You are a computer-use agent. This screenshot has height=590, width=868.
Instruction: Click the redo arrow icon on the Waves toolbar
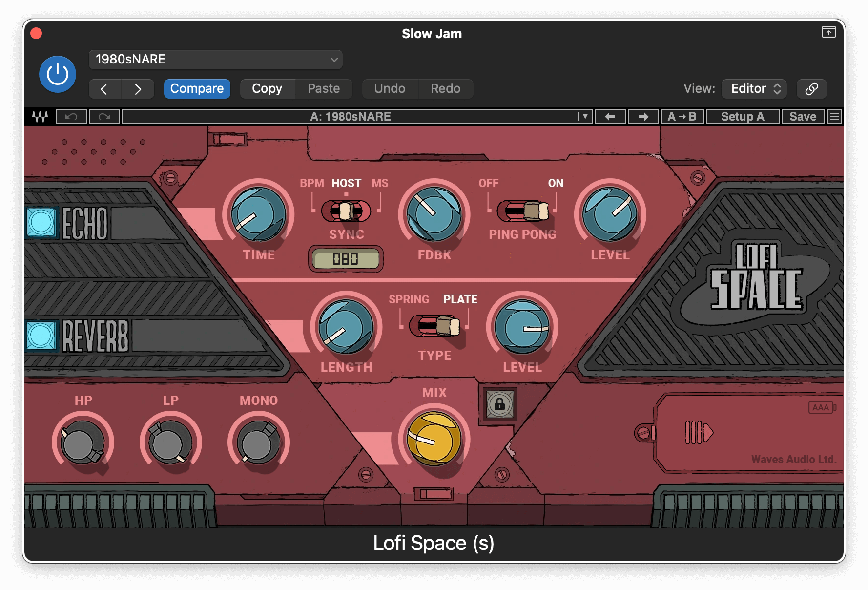click(x=104, y=117)
